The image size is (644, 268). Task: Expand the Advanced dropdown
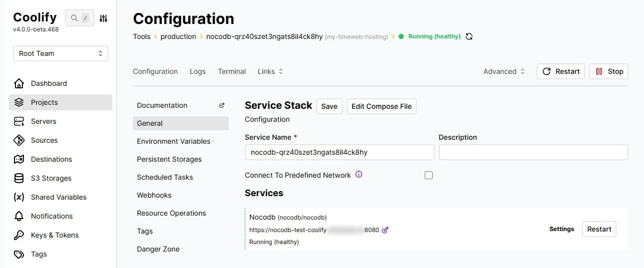504,71
